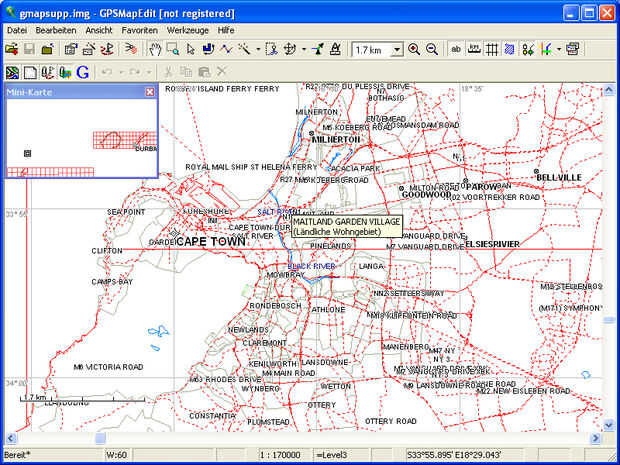The image size is (620, 465).
Task: Click the zoom out magnifier icon
Action: 431,49
